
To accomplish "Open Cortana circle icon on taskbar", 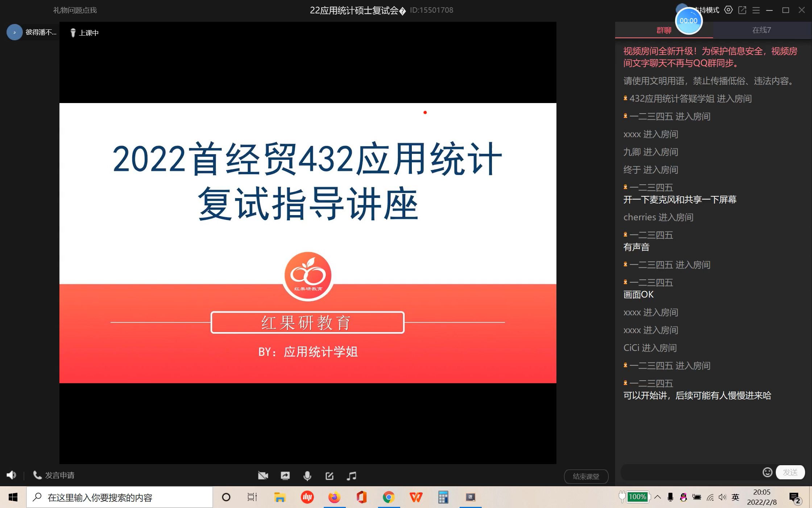I will (226, 497).
